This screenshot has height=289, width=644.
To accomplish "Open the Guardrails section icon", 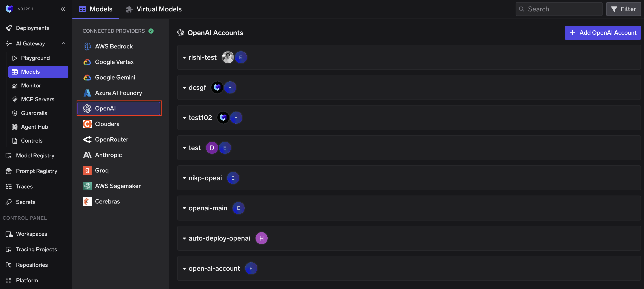I will pos(15,113).
